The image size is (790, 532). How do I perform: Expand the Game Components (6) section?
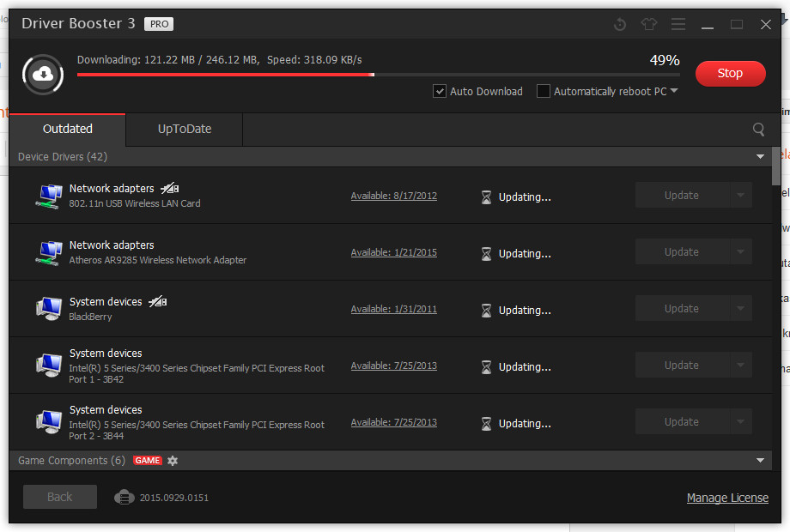click(760, 460)
